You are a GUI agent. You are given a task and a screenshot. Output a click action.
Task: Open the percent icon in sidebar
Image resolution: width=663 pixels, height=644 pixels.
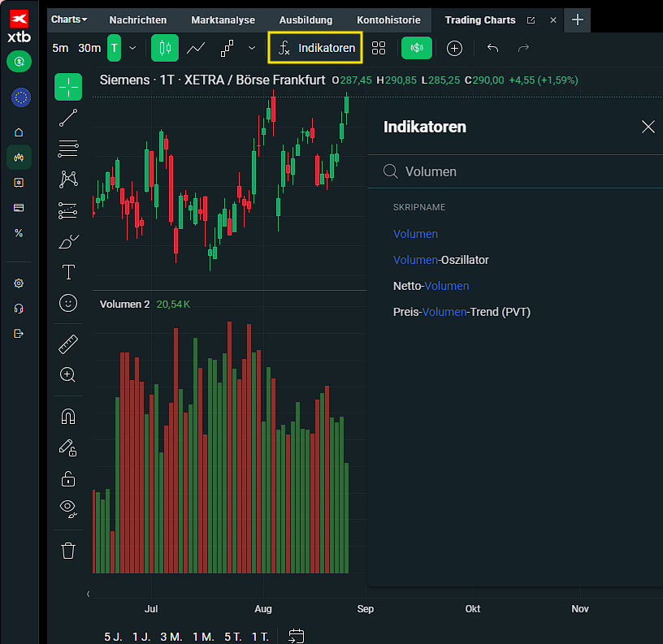click(19, 233)
